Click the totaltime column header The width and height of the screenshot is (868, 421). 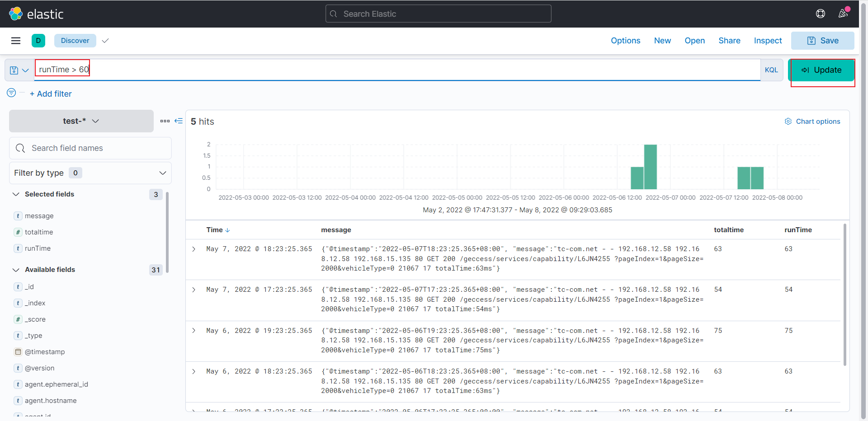click(729, 230)
